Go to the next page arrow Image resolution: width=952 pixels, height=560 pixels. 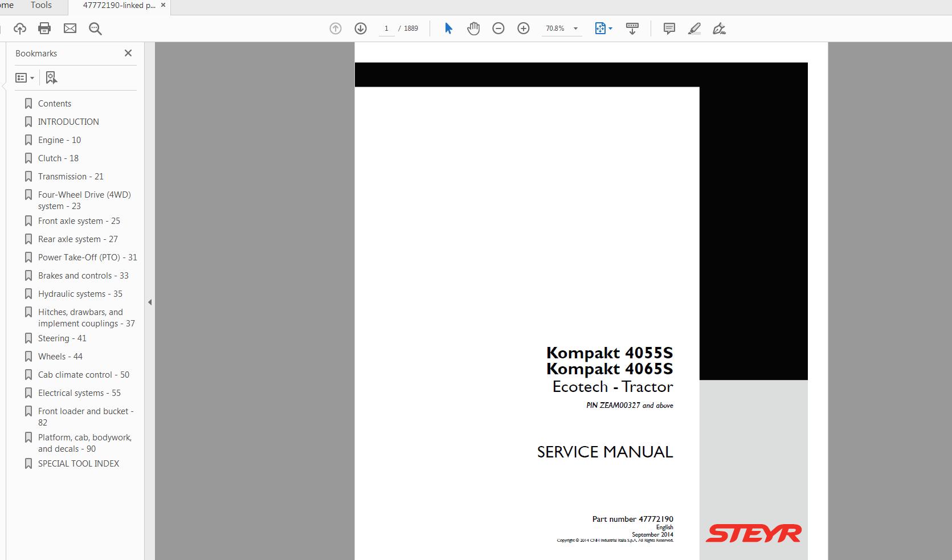tap(361, 28)
